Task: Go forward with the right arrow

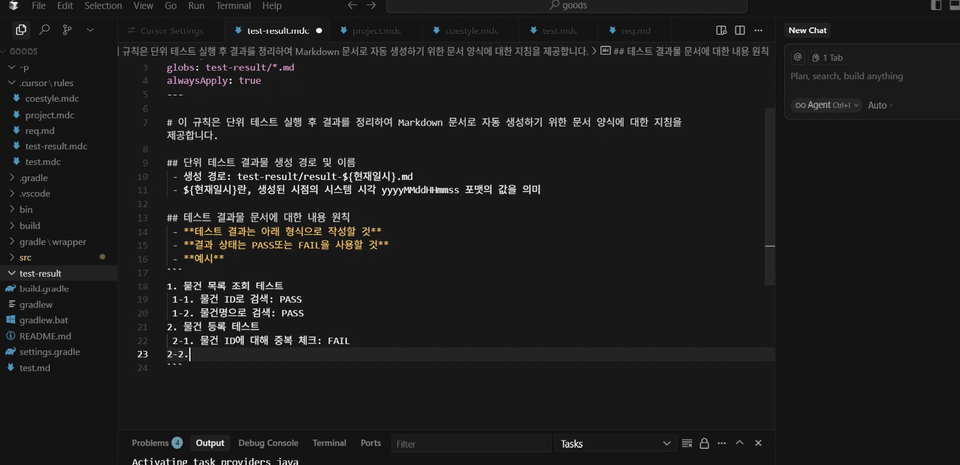Action: [371, 6]
